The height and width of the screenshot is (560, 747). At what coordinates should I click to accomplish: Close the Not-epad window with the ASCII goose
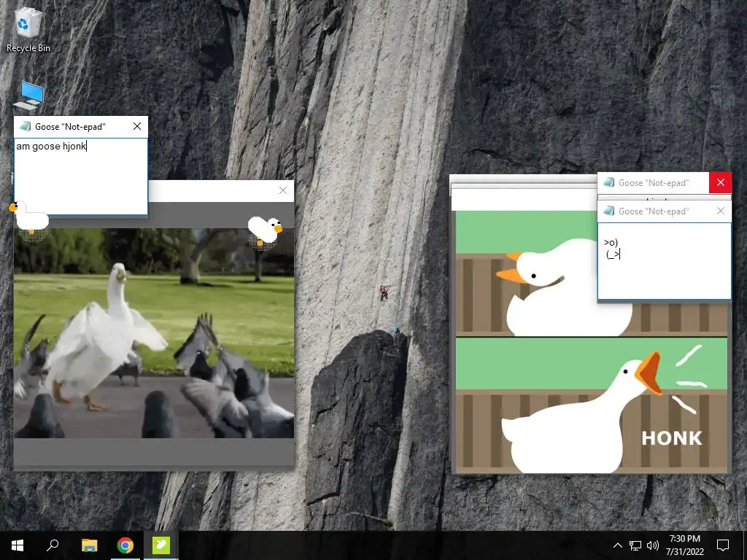[720, 211]
